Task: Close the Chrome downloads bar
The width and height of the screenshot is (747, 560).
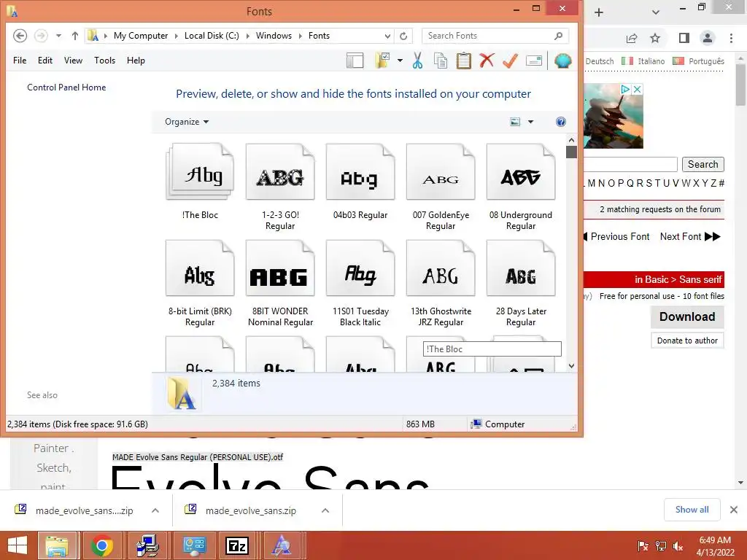Action: coord(734,510)
